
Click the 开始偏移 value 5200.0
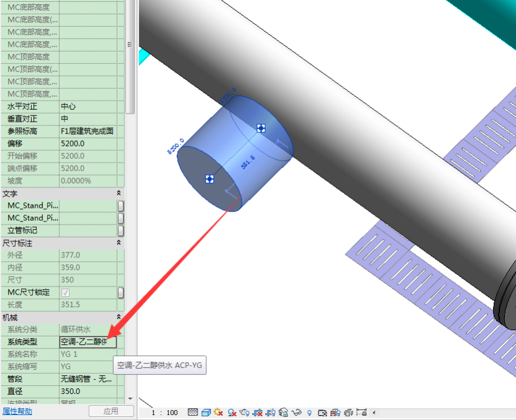(x=73, y=156)
